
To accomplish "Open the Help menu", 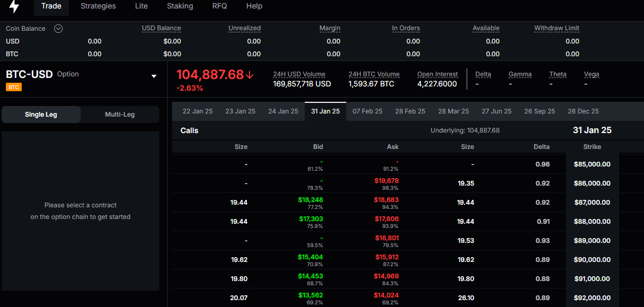I will (254, 6).
